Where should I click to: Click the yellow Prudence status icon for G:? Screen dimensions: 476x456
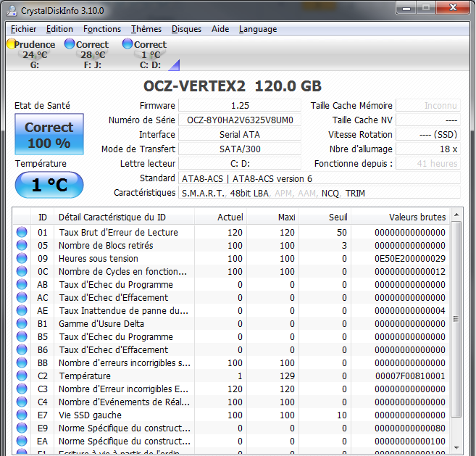click(x=11, y=44)
